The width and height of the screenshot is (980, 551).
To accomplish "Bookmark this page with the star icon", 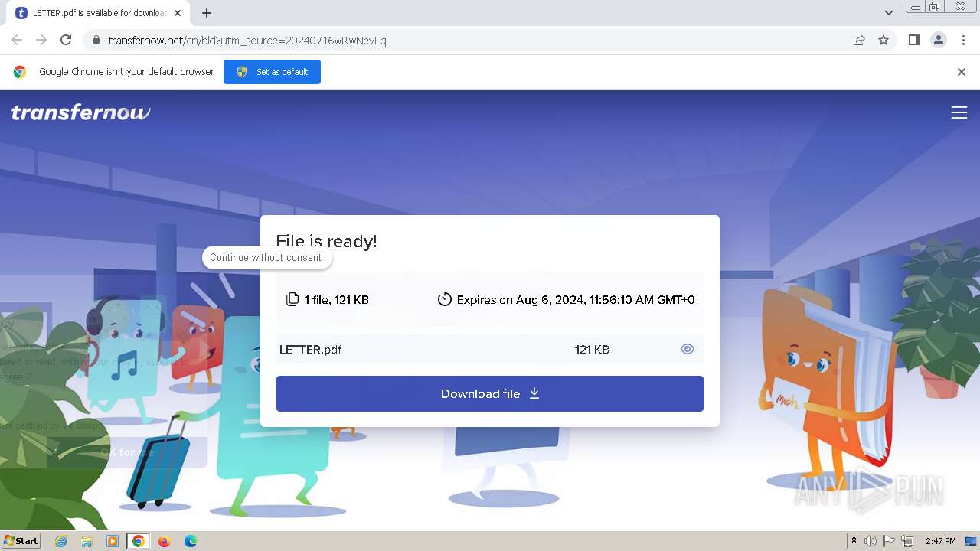I will tap(884, 40).
